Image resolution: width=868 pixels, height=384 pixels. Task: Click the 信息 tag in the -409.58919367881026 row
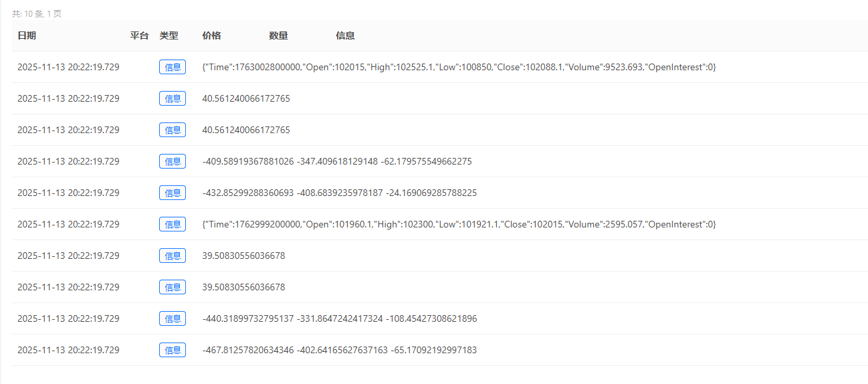173,161
